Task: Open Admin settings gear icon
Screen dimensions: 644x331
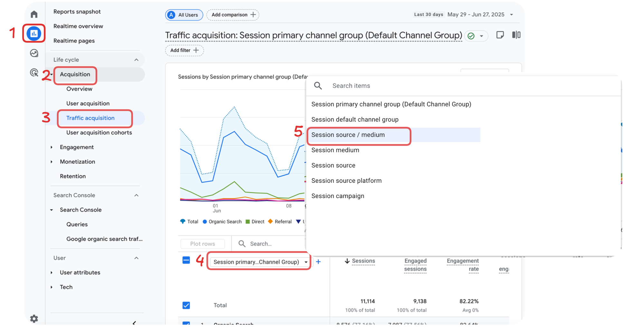Action: [34, 318]
